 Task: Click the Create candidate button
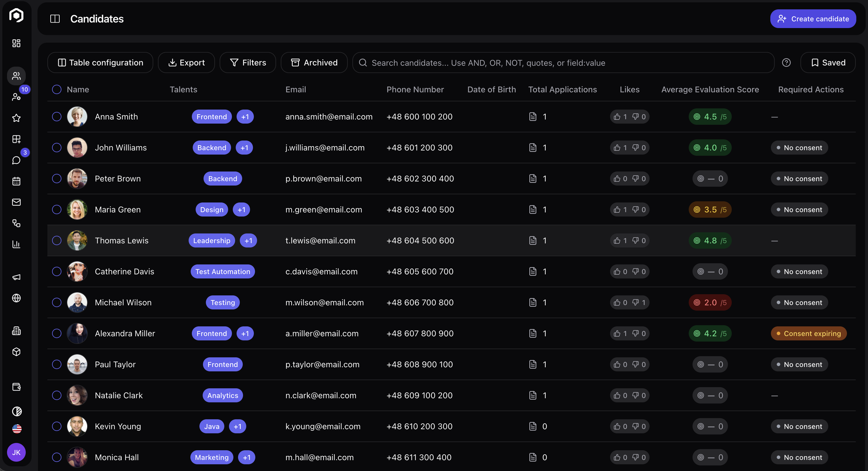pyautogui.click(x=813, y=18)
